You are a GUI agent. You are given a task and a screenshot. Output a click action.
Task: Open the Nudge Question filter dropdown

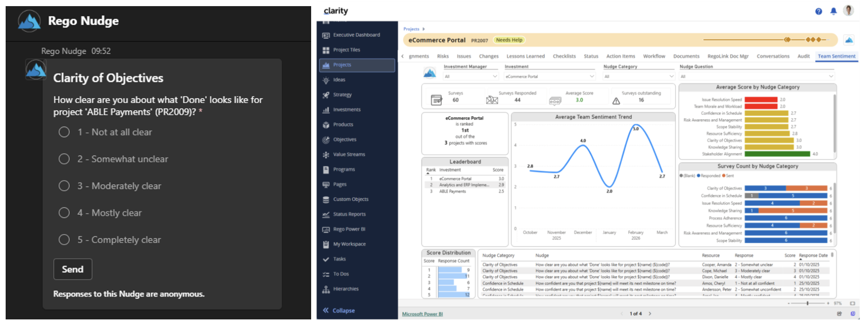pyautogui.click(x=756, y=76)
